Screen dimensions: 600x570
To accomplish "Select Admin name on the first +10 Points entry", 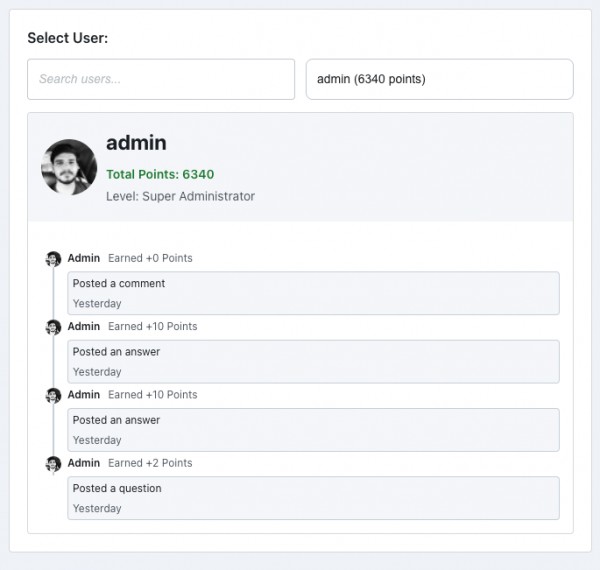I will point(84,326).
